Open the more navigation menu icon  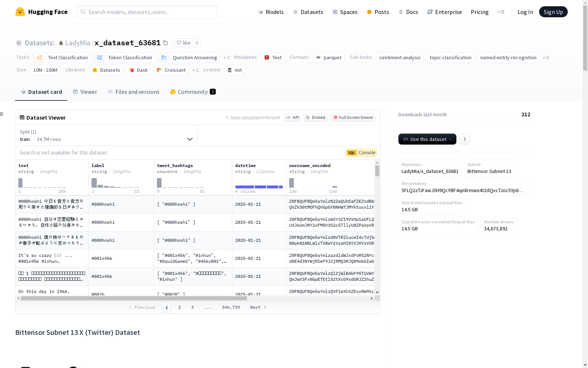(x=501, y=12)
